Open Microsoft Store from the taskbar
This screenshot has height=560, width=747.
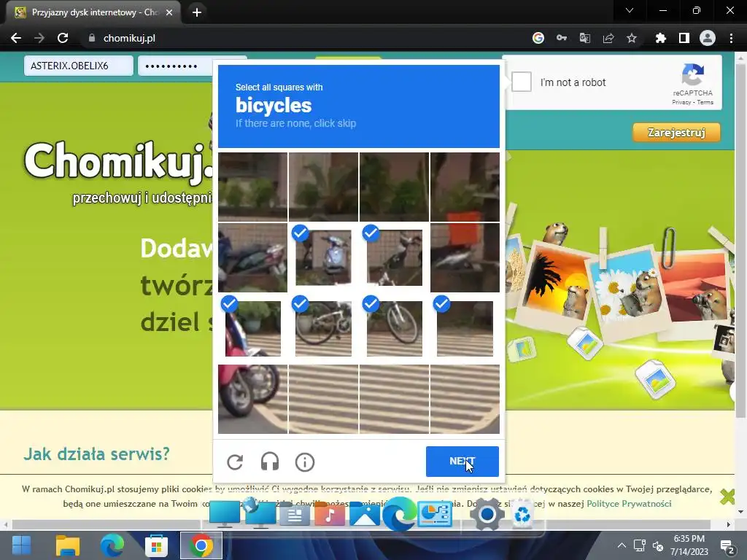point(156,545)
